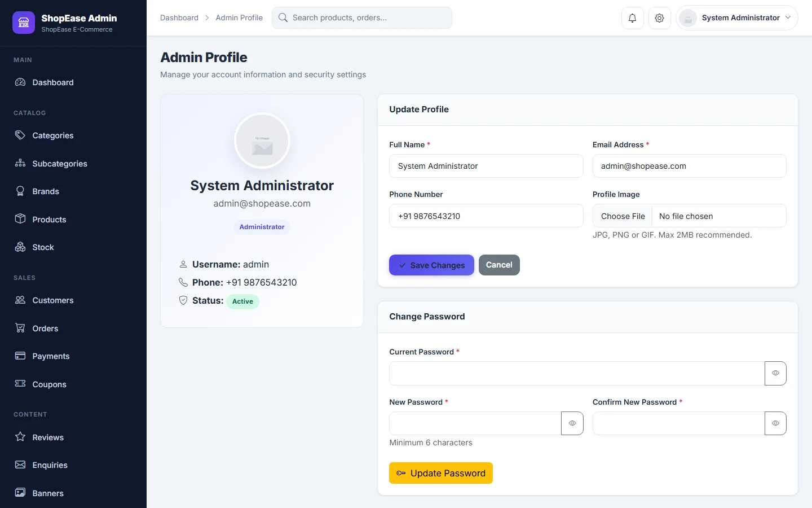The height and width of the screenshot is (508, 812).
Task: Open Coupons in sidebar
Action: (73, 384)
